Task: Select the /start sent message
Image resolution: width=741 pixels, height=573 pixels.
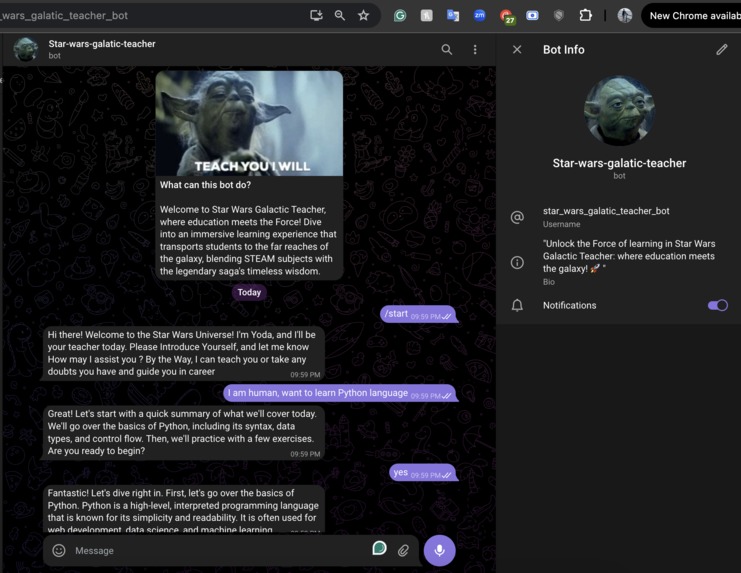Action: pyautogui.click(x=418, y=314)
